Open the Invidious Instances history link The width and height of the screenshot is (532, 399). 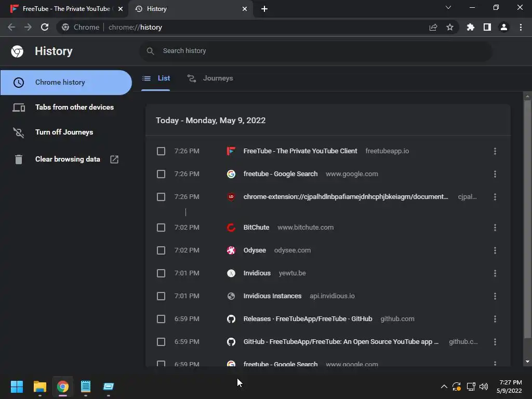(x=272, y=296)
